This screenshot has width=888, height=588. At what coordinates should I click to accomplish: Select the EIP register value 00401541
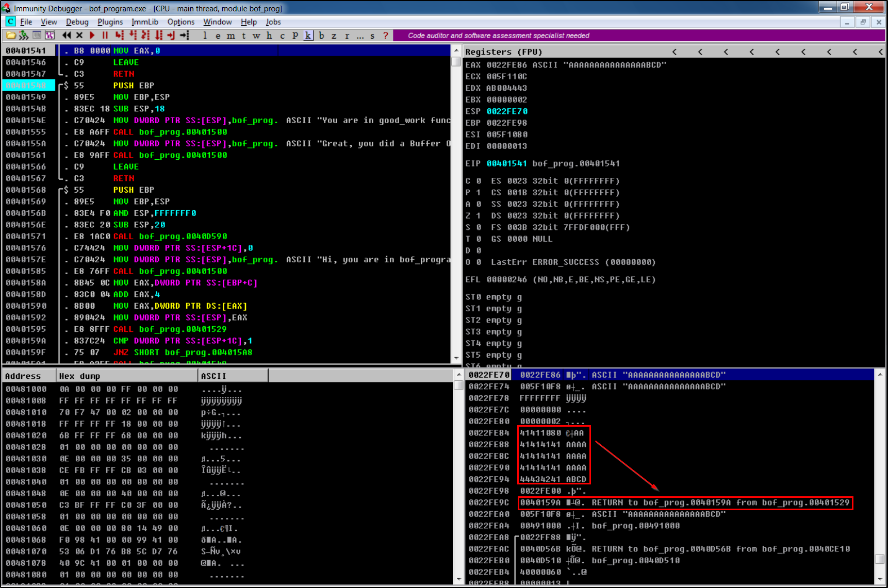tap(507, 163)
